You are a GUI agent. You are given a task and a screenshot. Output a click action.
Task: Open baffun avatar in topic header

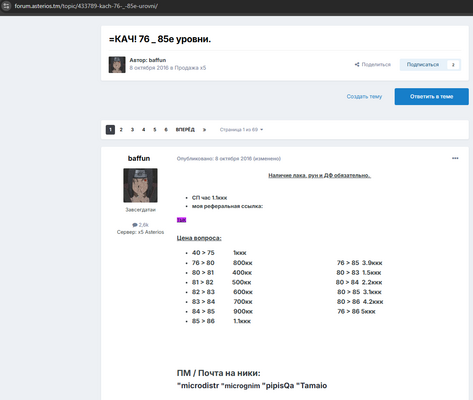(x=117, y=65)
